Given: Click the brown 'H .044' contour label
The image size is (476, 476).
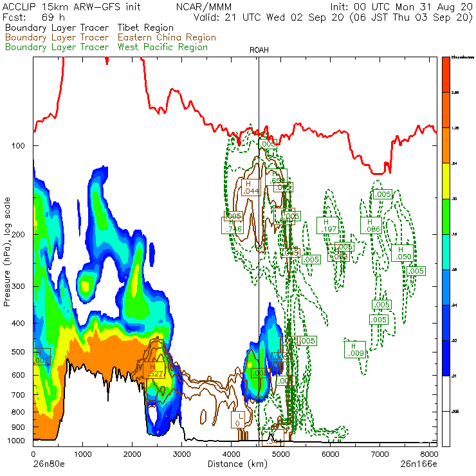Looking at the screenshot, I should click(251, 188).
